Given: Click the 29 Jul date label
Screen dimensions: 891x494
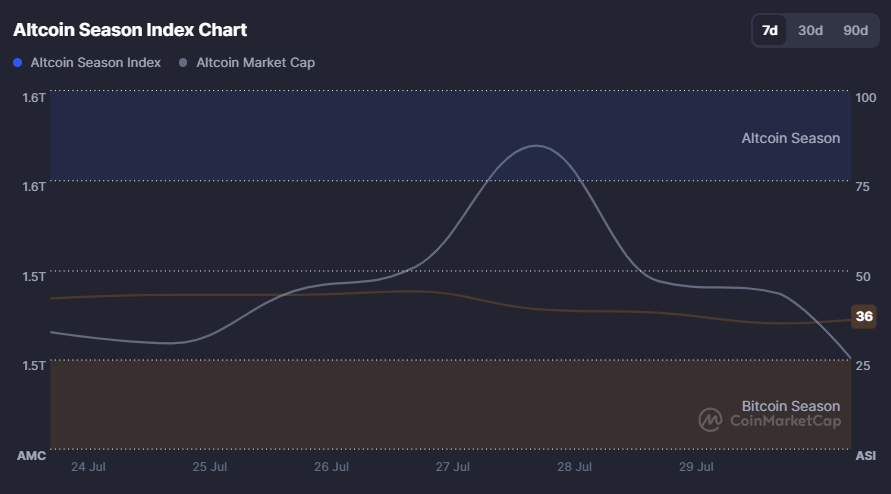Looking at the screenshot, I should click(696, 466).
